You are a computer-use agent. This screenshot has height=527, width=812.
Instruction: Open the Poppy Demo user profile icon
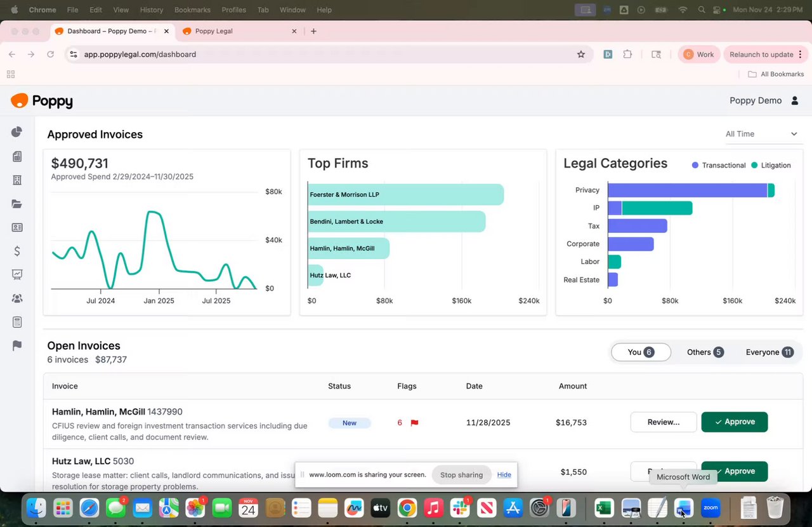pos(795,100)
